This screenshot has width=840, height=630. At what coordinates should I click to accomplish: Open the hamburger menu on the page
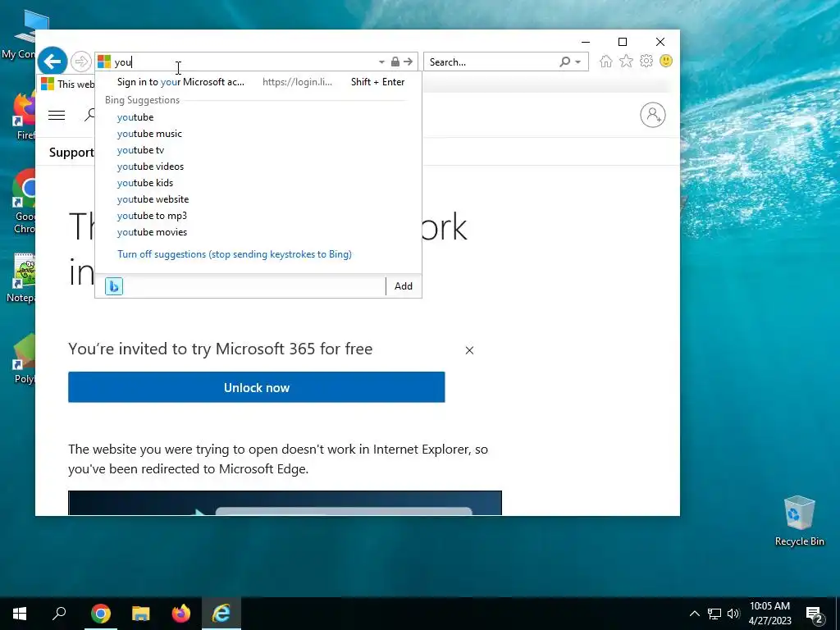[57, 115]
